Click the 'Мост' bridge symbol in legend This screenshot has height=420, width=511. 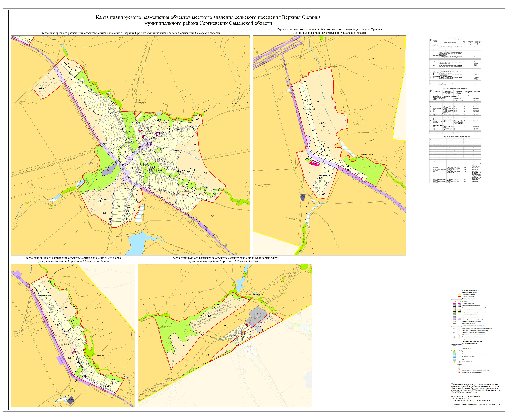[454, 346]
